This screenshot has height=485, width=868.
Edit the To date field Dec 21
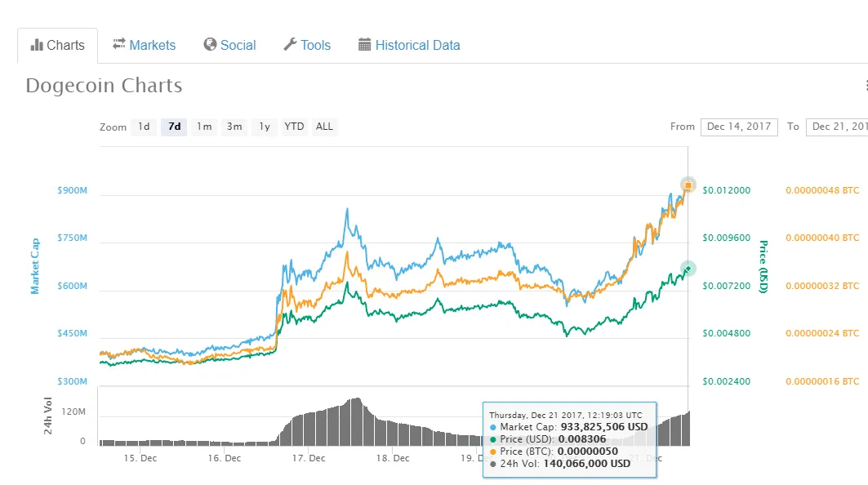837,127
